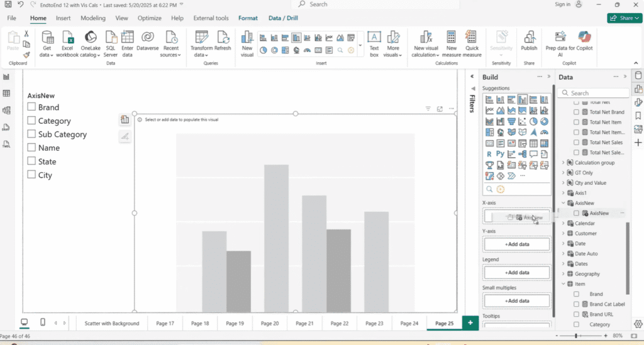This screenshot has height=345, width=644.
Task: Click Sign in
Action: 569,4
